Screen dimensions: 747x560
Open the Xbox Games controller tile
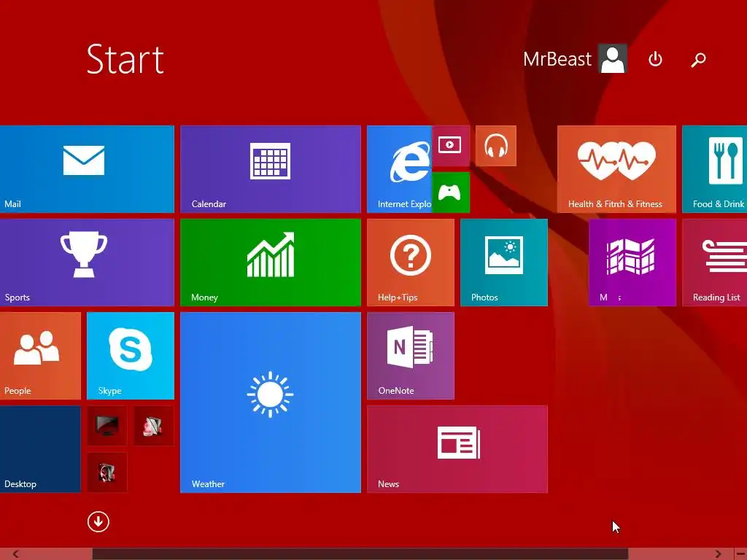pyautogui.click(x=451, y=192)
